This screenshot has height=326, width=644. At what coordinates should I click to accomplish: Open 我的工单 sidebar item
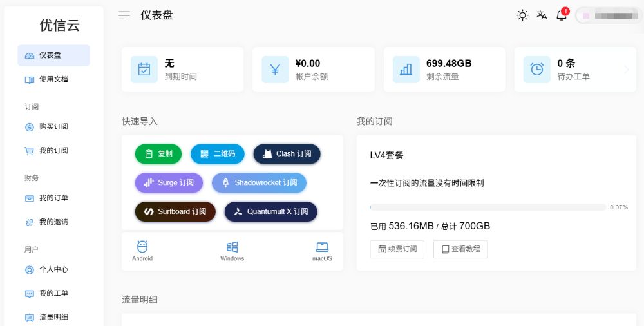tap(54, 294)
